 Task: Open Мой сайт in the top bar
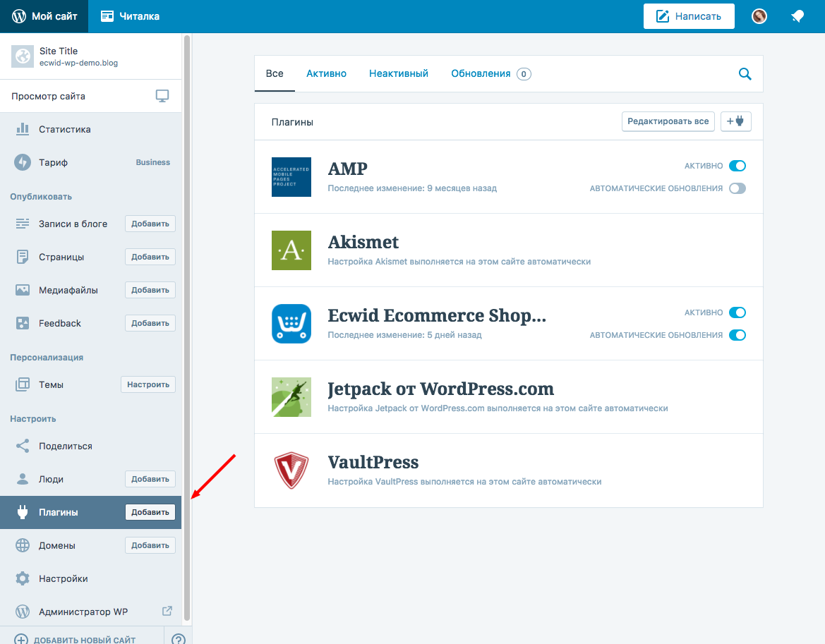44,16
